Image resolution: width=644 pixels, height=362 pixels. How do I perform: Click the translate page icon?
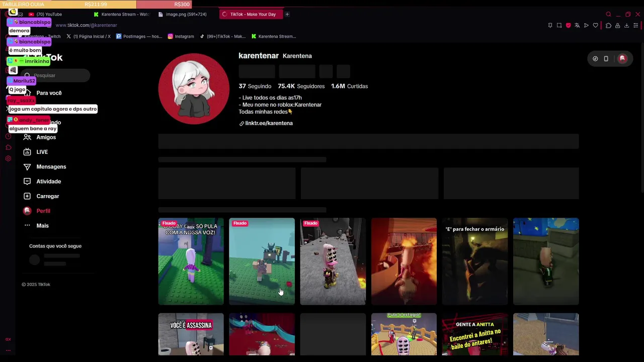click(577, 25)
